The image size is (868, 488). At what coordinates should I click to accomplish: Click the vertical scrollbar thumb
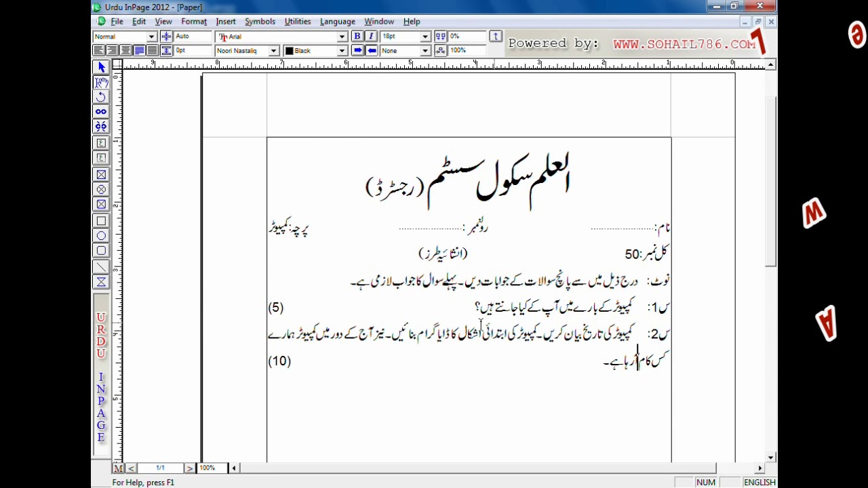[x=771, y=181]
